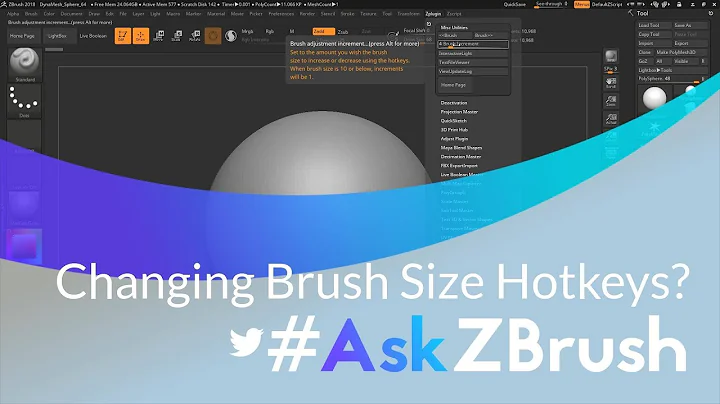This screenshot has height=404, width=720.
Task: Expand the Projection Master section
Action: tap(459, 112)
